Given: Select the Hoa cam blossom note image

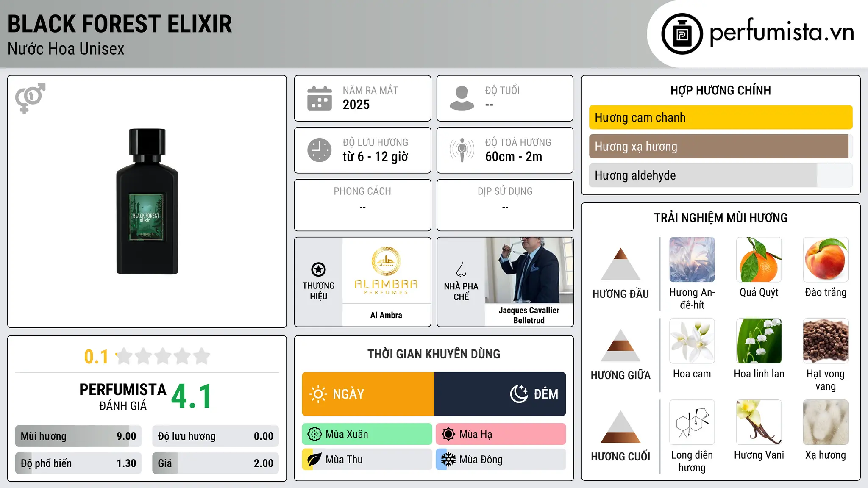Looking at the screenshot, I should 692,341.
